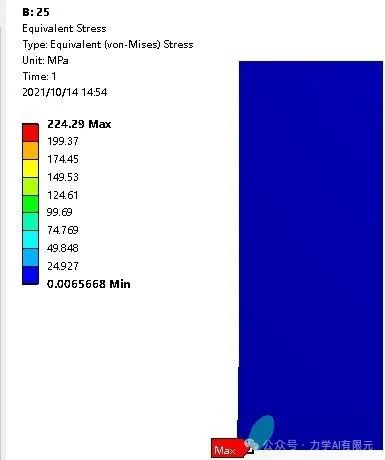Image resolution: width=385 pixels, height=460 pixels.
Task: Click the Unit: MPa label
Action: click(x=45, y=60)
